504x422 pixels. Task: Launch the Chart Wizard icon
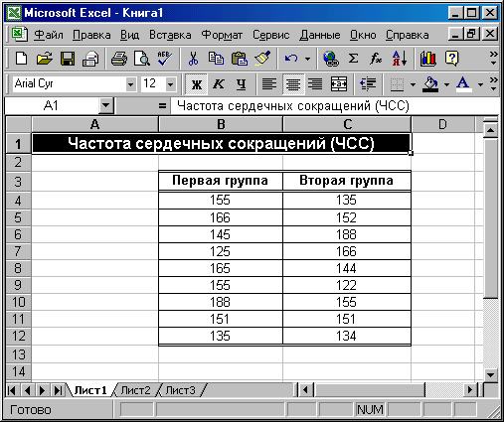tap(428, 59)
